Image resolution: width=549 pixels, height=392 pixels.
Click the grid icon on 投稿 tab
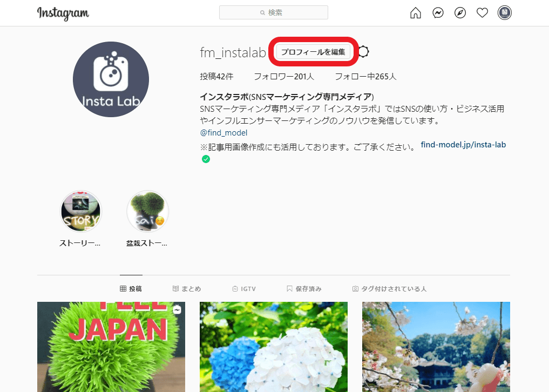[123, 288]
